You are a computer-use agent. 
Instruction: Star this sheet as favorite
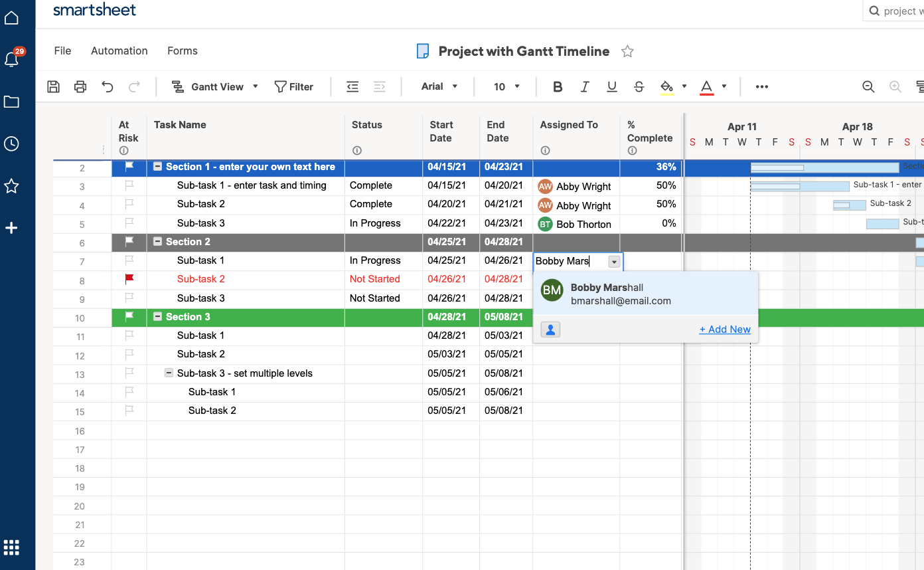click(627, 51)
